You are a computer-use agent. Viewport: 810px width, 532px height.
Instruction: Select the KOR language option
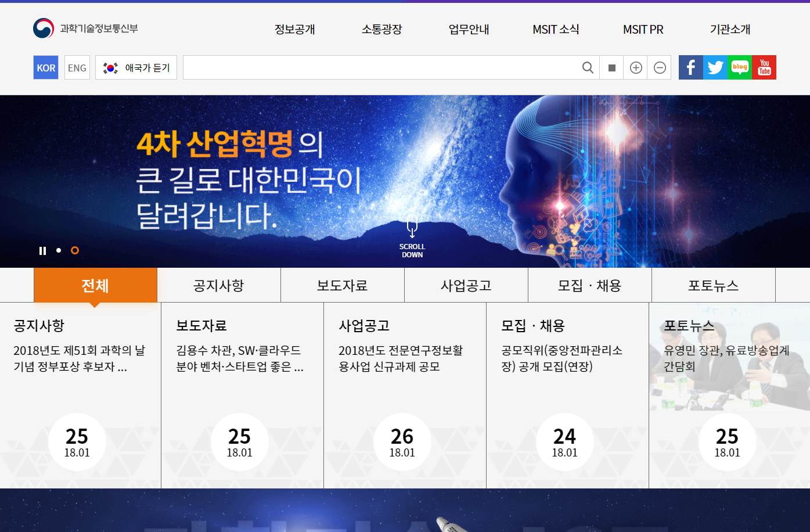point(45,67)
